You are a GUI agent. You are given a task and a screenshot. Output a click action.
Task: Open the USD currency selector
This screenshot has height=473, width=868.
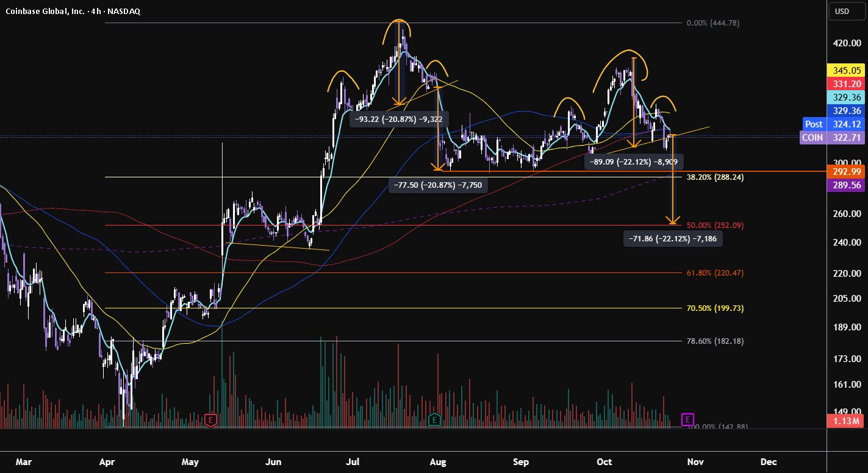[x=842, y=11]
